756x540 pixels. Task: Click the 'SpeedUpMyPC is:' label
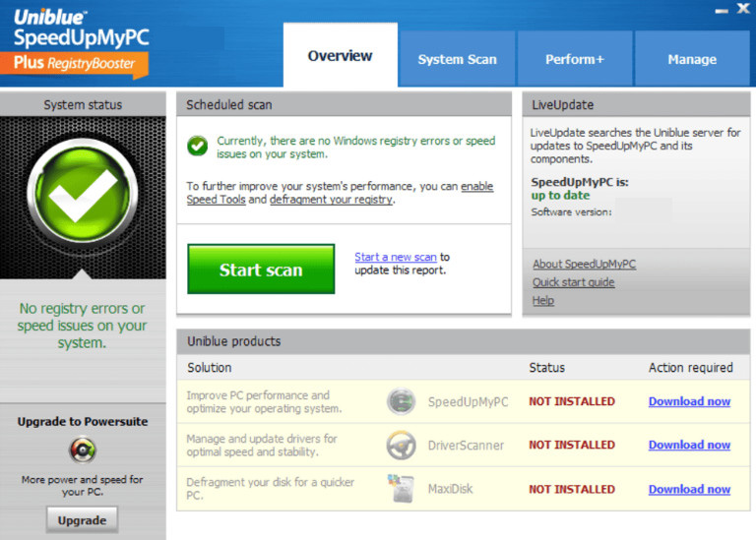pos(580,182)
